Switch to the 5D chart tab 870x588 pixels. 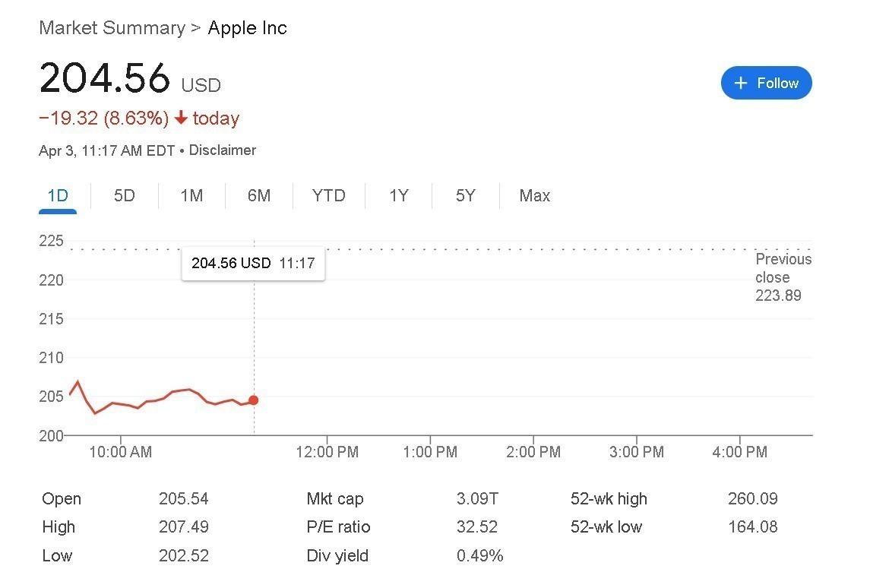click(x=124, y=196)
